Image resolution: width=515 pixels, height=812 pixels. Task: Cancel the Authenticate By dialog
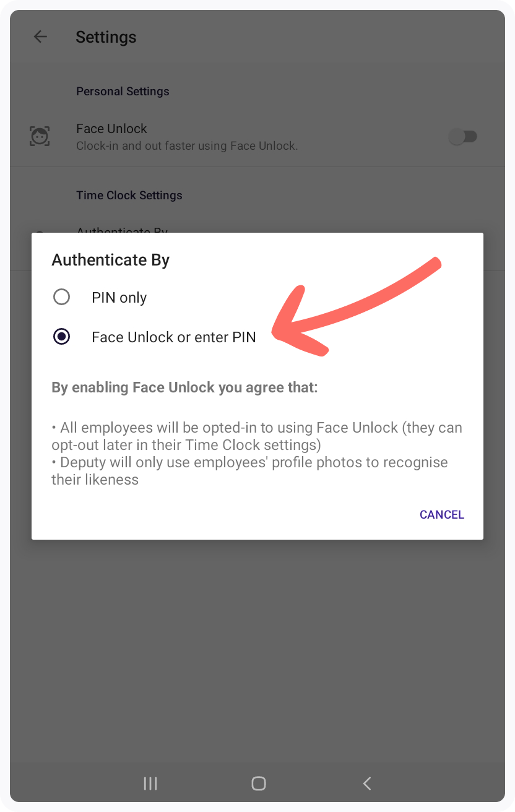[442, 515]
